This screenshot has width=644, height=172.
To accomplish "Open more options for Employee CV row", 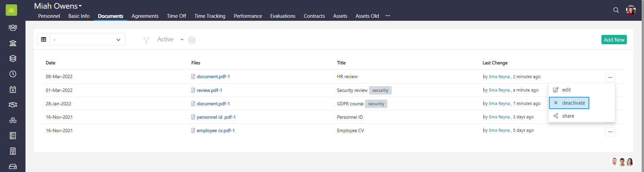I will click(x=610, y=132).
